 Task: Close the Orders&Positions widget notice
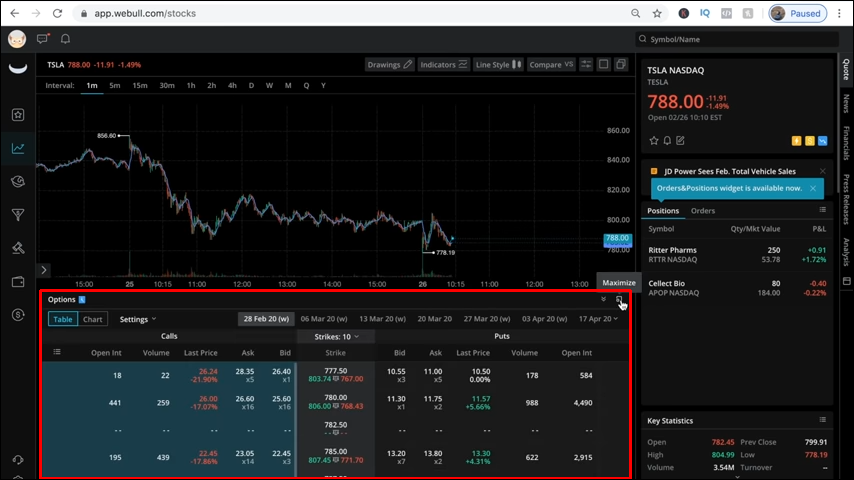(813, 188)
